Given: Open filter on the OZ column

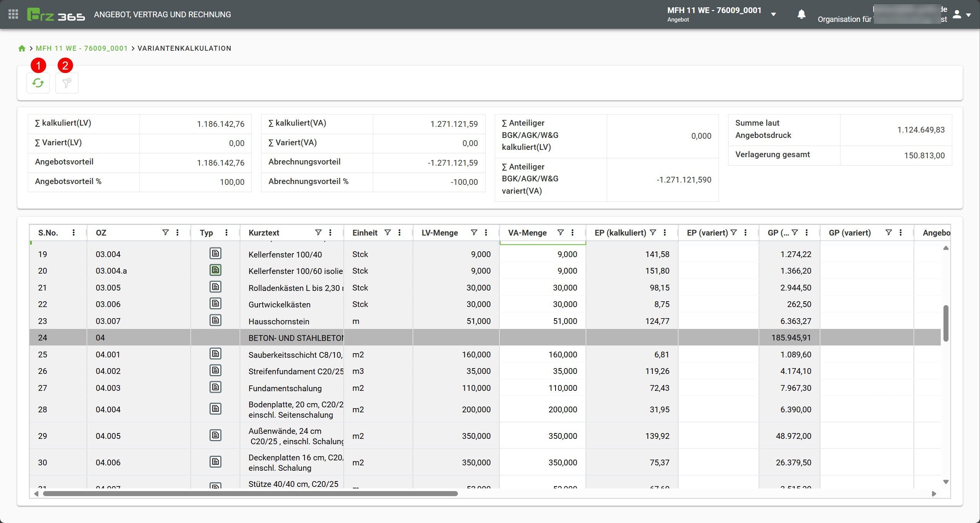Looking at the screenshot, I should (x=165, y=232).
